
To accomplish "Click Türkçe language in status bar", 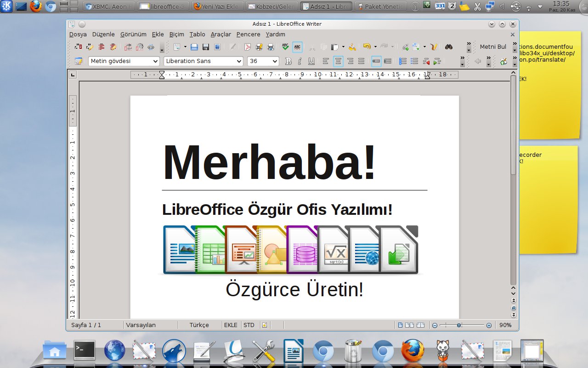I will [x=199, y=325].
